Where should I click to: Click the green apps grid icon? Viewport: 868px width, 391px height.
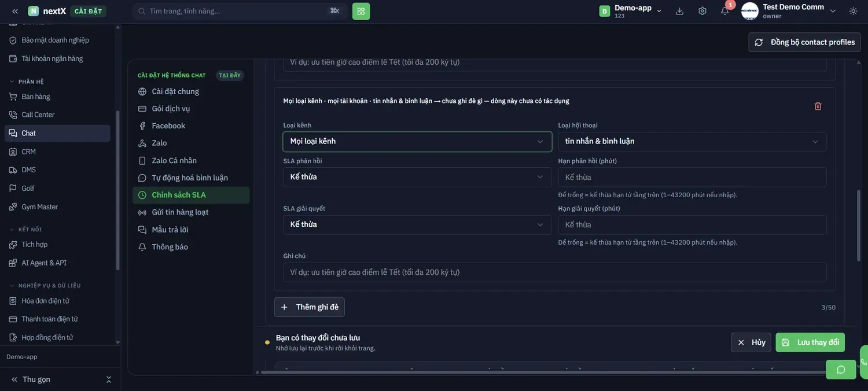tap(361, 11)
